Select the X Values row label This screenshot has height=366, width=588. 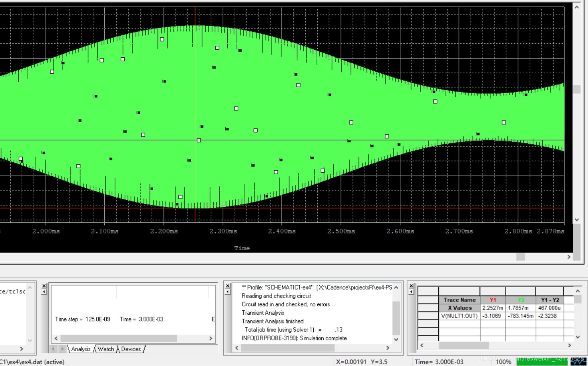tap(459, 308)
